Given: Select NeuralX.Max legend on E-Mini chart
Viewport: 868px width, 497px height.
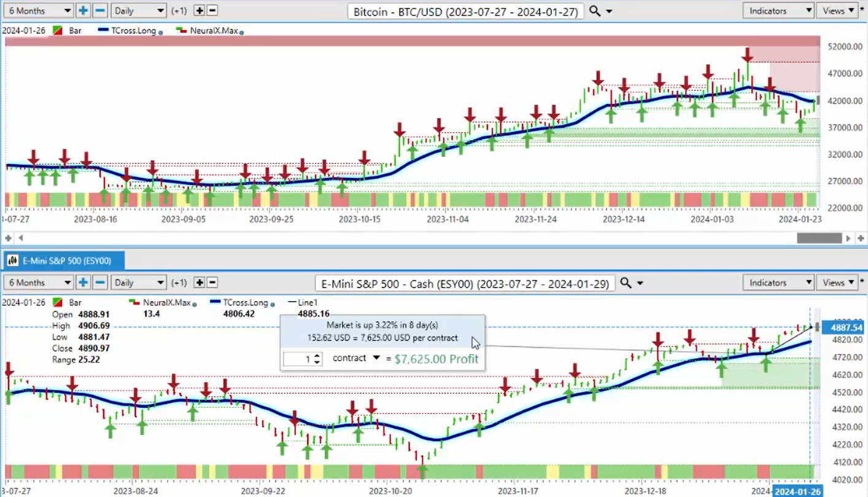Looking at the screenshot, I should [x=166, y=302].
